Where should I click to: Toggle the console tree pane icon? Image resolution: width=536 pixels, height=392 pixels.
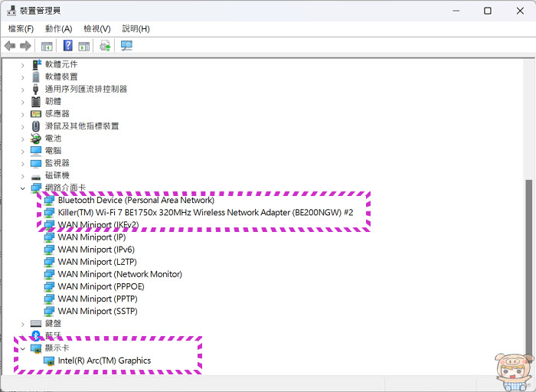tap(47, 46)
